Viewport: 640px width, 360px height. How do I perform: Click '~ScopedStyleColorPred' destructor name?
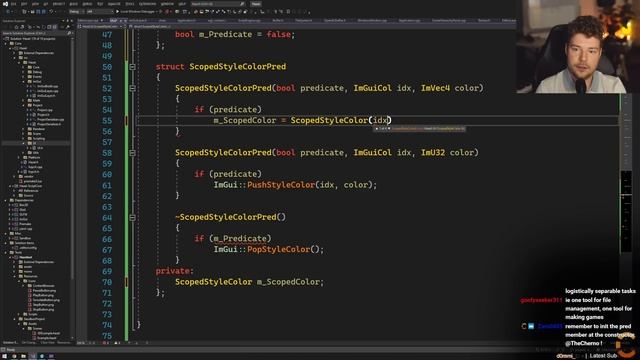tap(226, 217)
